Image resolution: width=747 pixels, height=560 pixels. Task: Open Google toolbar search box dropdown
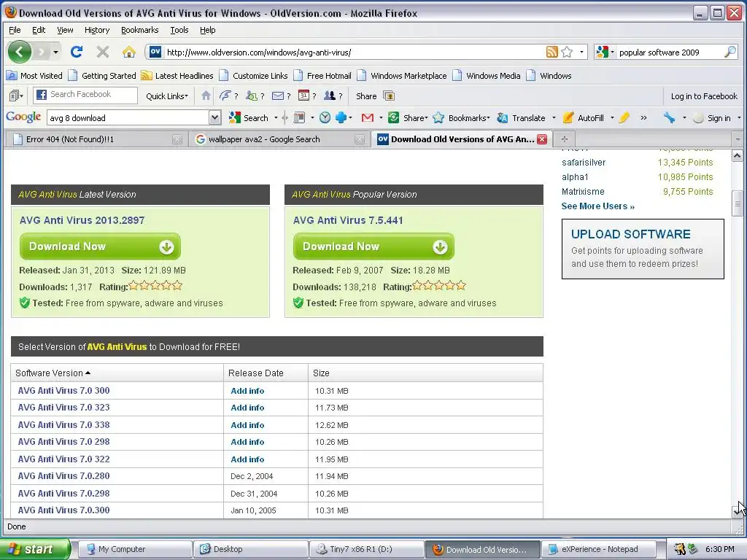point(215,117)
